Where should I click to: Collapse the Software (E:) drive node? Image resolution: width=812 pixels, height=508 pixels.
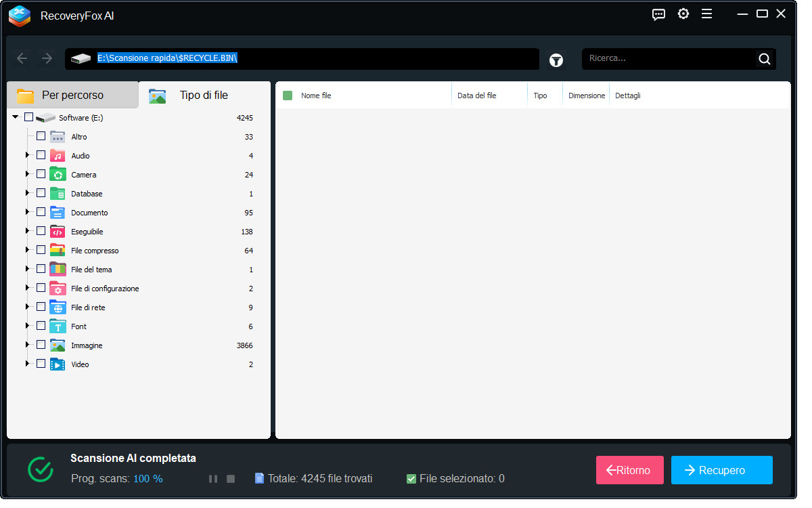point(16,117)
